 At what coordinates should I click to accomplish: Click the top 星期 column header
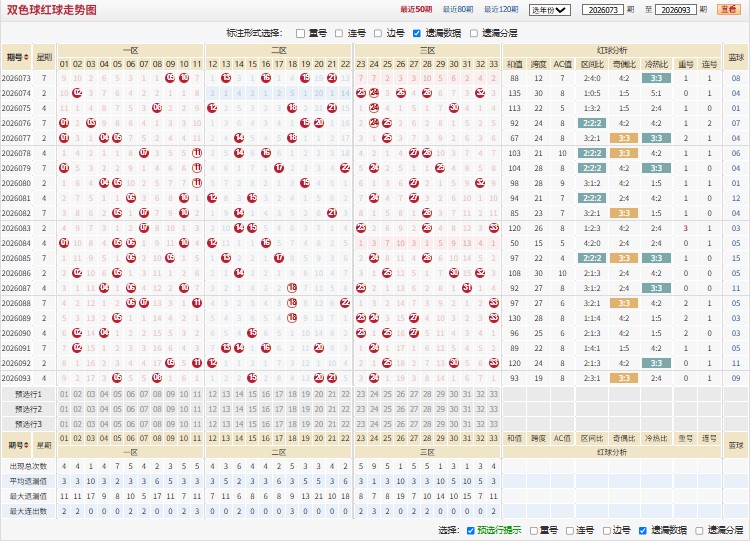pyautogui.click(x=44, y=57)
